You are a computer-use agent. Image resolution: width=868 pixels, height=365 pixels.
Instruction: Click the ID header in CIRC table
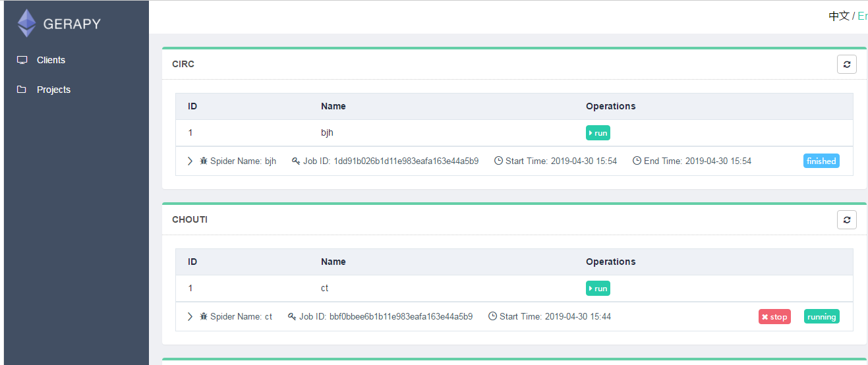[x=192, y=106]
